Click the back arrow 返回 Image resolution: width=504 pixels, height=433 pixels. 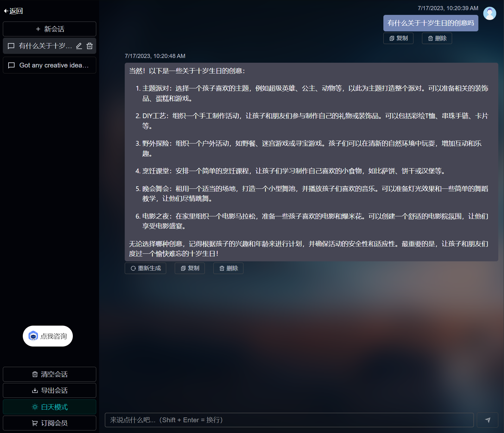pos(13,11)
